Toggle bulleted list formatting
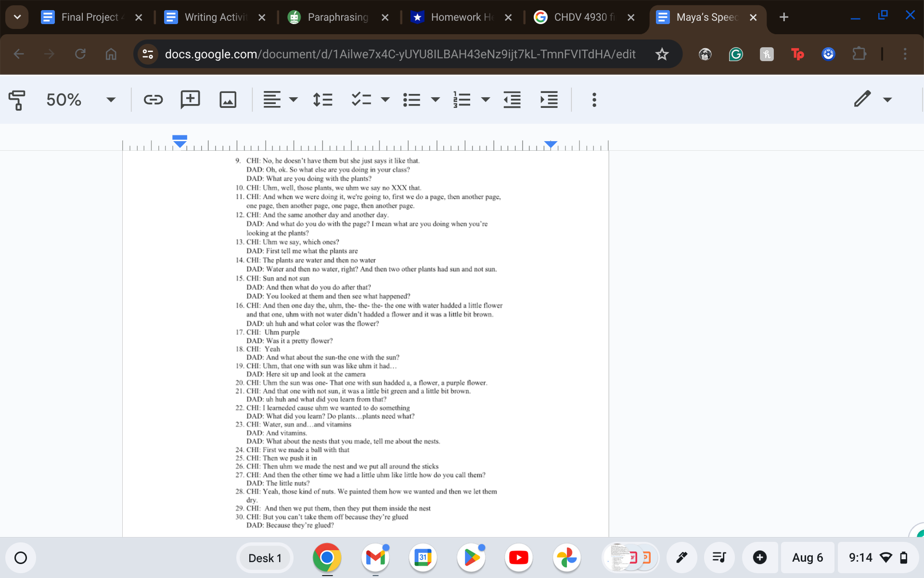Image resolution: width=924 pixels, height=578 pixels. coord(411,100)
